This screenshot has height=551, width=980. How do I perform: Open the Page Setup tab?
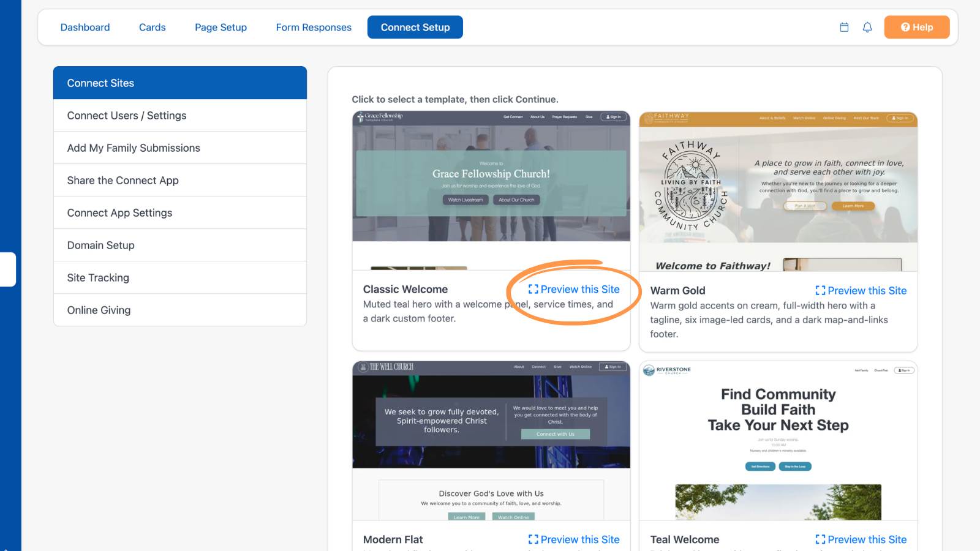(x=221, y=27)
